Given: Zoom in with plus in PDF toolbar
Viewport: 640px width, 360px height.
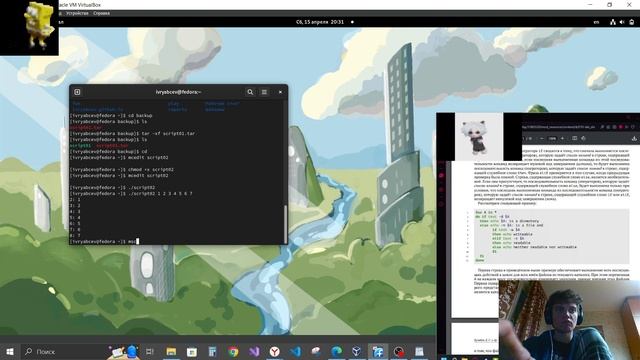Looking at the screenshot, I should (562, 138).
